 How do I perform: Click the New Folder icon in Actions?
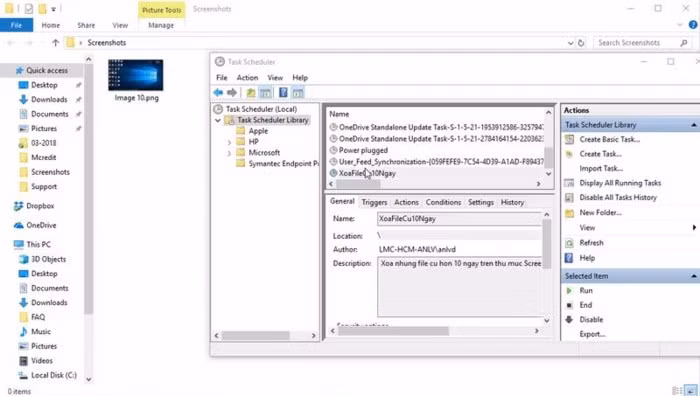569,213
